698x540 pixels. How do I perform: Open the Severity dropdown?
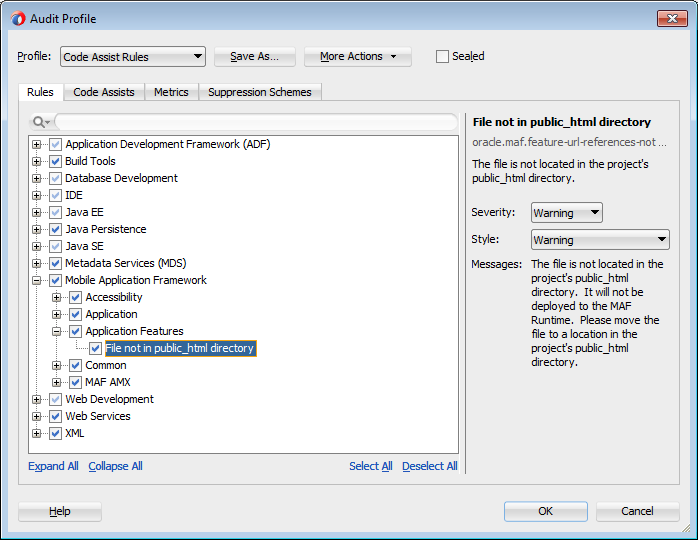click(567, 213)
